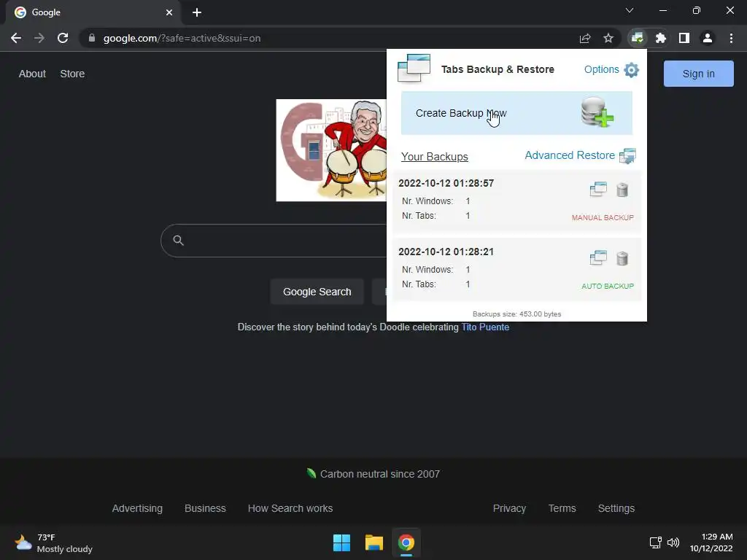This screenshot has width=747, height=560.
Task: View site information lock icon
Action: (92, 38)
